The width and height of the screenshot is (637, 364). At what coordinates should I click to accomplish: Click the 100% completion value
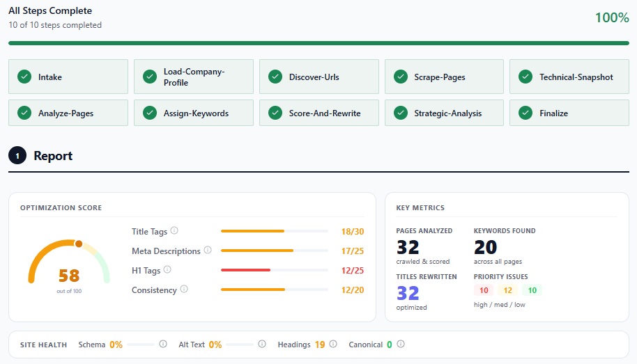pos(612,17)
